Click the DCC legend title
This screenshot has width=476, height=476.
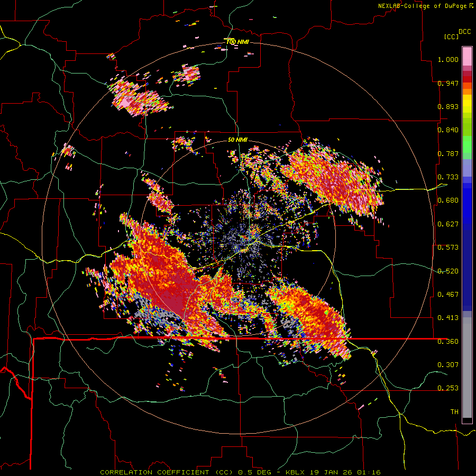464,32
